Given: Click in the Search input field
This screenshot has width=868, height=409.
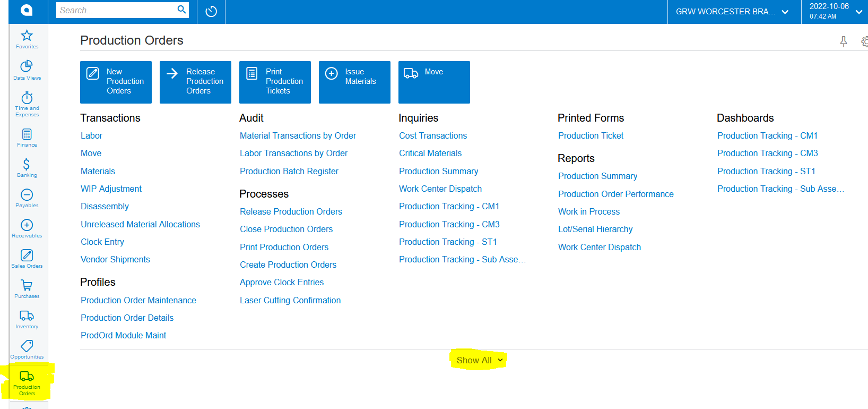Looking at the screenshot, I should 117,10.
